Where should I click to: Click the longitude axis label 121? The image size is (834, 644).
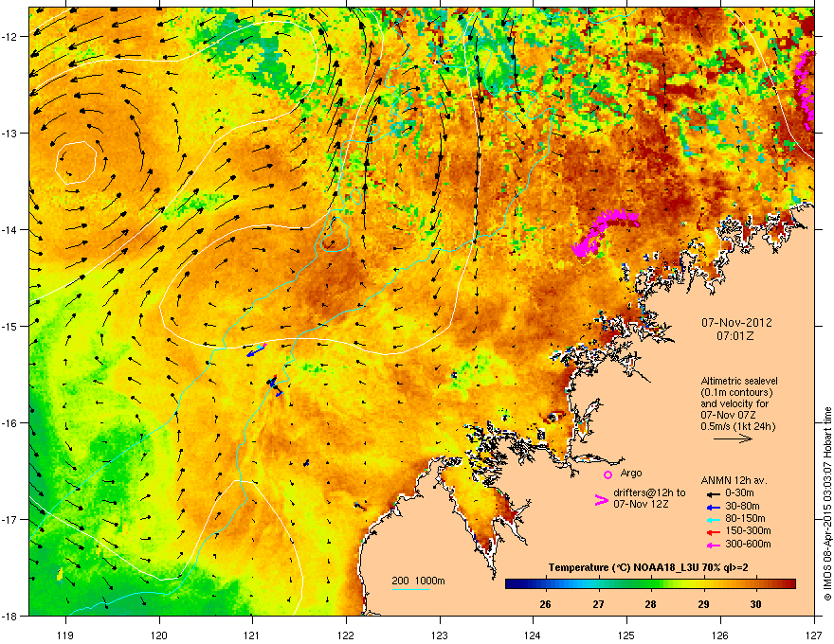point(252,635)
